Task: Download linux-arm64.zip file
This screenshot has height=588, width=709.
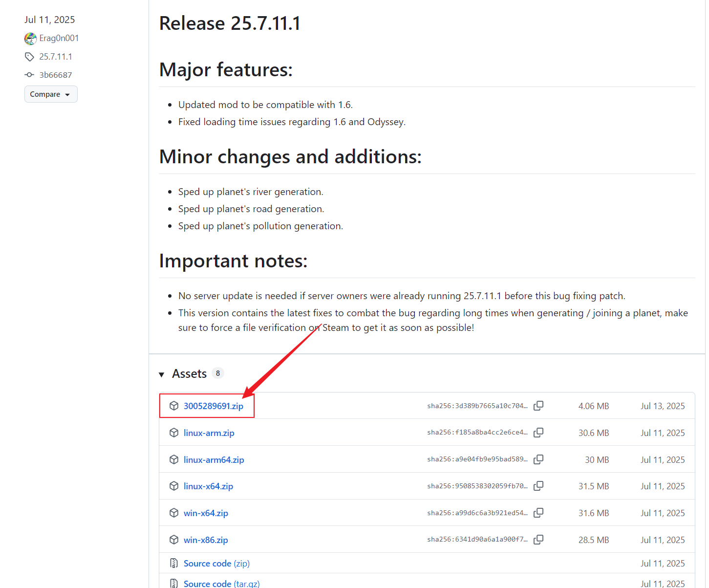Action: (214, 460)
